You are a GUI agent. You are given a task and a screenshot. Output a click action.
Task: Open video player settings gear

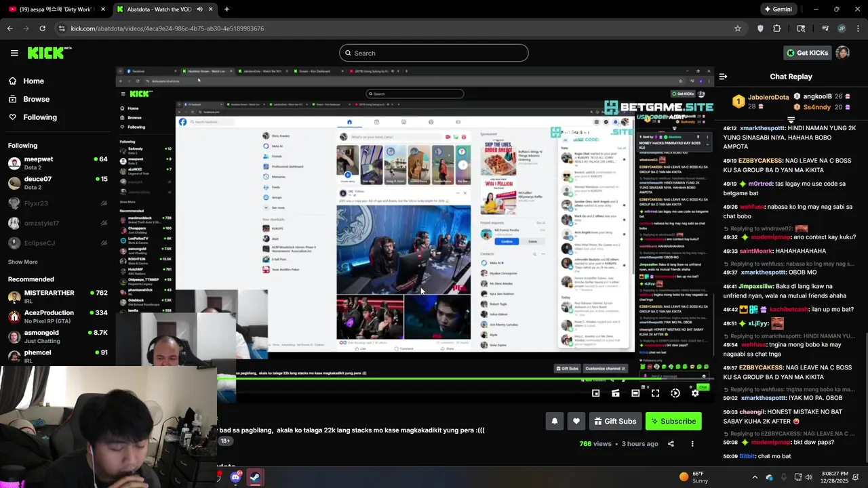tap(695, 393)
